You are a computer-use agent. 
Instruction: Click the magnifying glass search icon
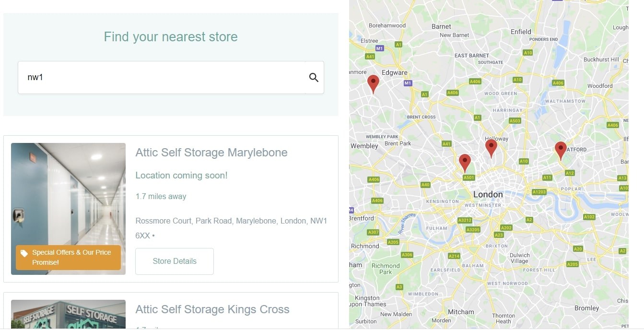pyautogui.click(x=314, y=77)
